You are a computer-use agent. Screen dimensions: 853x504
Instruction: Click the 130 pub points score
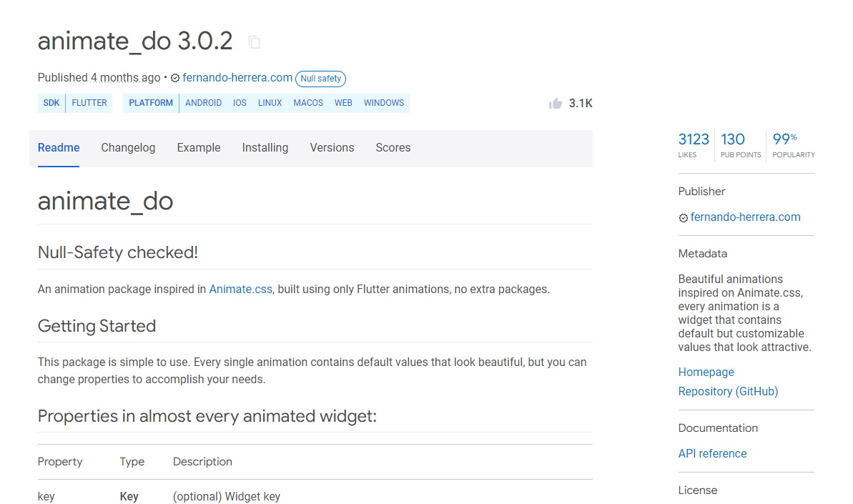tap(741, 145)
